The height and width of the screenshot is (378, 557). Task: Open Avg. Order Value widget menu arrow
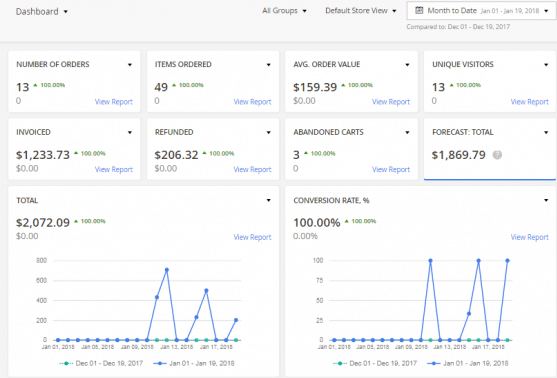(407, 65)
